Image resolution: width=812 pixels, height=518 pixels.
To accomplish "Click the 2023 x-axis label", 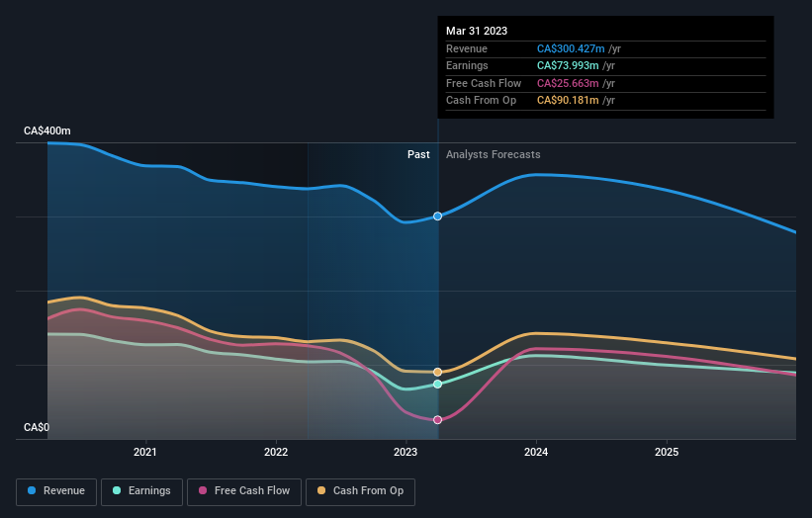I will 406,452.
